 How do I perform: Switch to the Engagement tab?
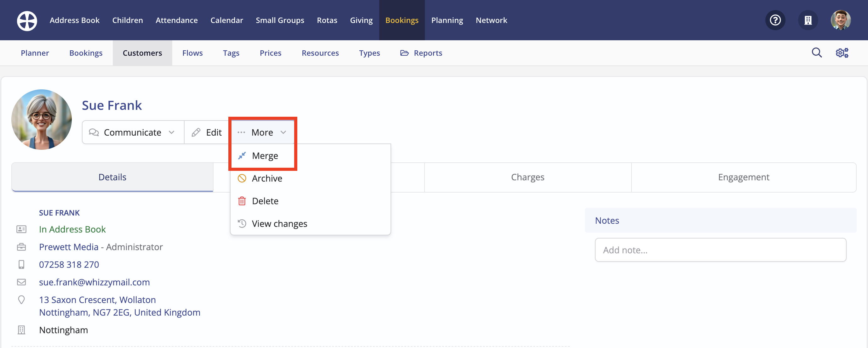tap(743, 177)
